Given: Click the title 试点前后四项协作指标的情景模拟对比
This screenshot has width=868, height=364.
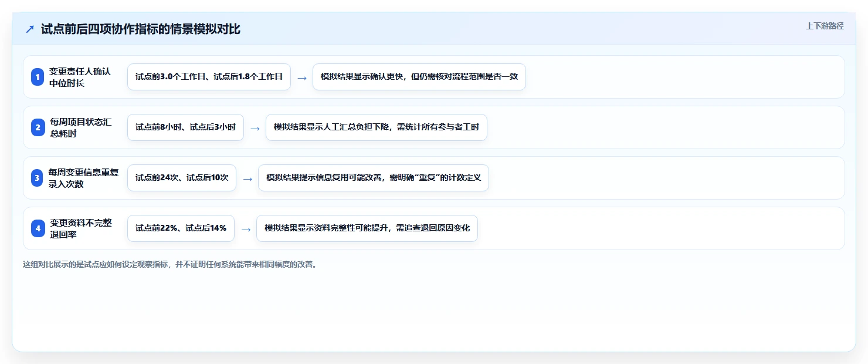Looking at the screenshot, I should (141, 29).
